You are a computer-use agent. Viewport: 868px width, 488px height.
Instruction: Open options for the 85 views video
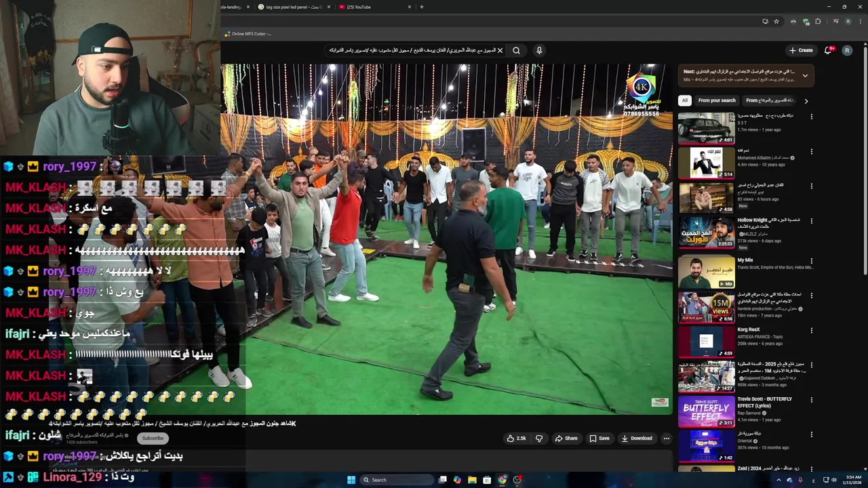click(x=811, y=186)
